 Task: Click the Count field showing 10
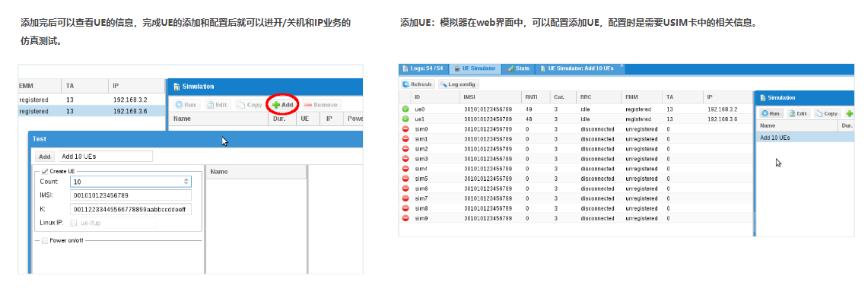[x=131, y=182]
